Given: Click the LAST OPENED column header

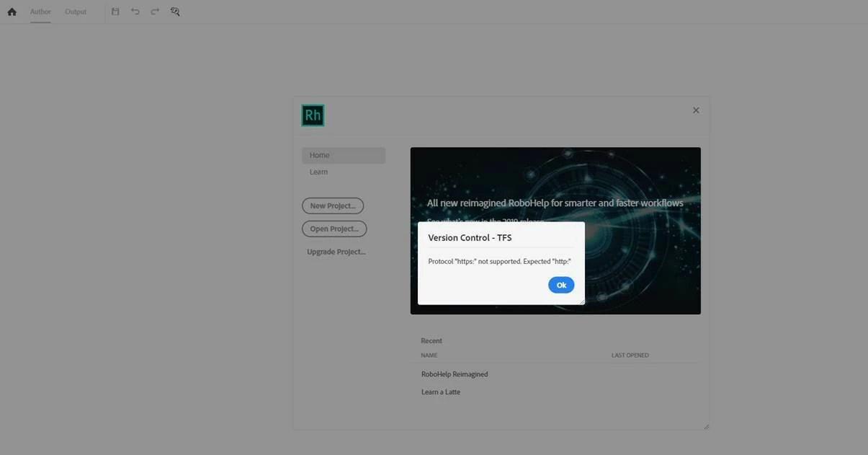Looking at the screenshot, I should [x=630, y=355].
